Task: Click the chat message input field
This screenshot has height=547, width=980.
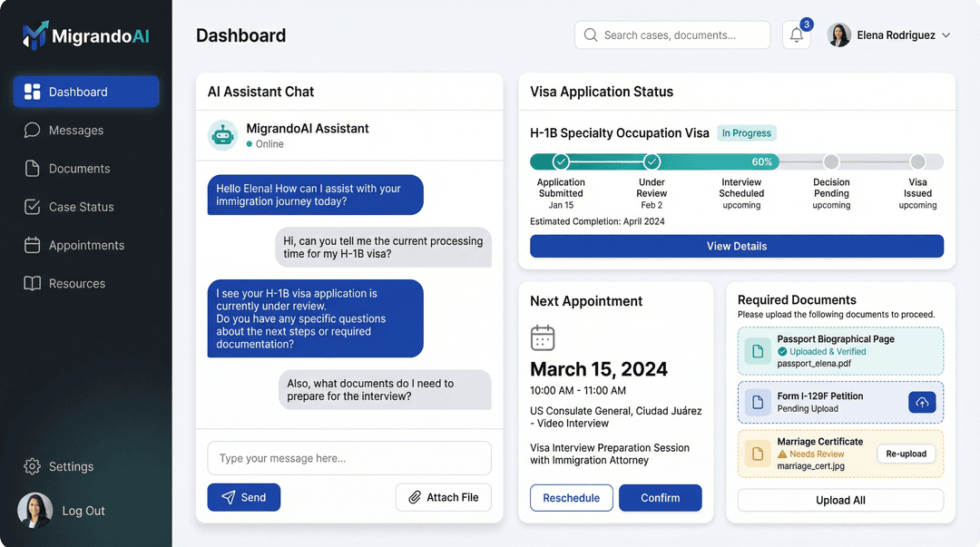Action: click(349, 458)
